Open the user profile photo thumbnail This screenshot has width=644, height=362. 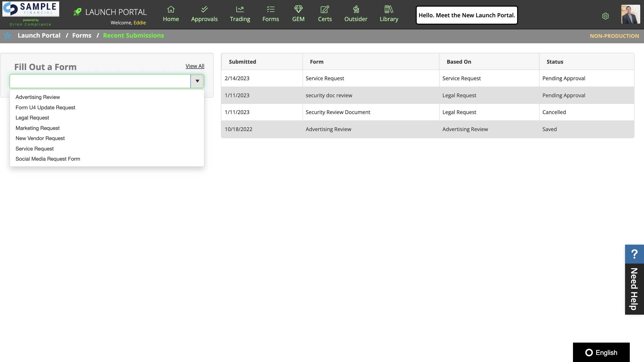click(630, 14)
